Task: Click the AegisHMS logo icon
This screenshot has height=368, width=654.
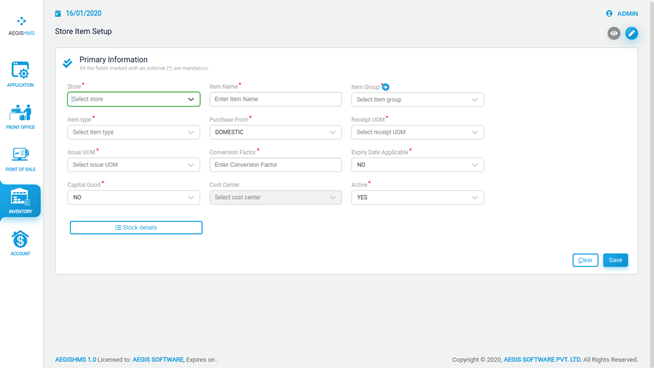Action: [21, 21]
